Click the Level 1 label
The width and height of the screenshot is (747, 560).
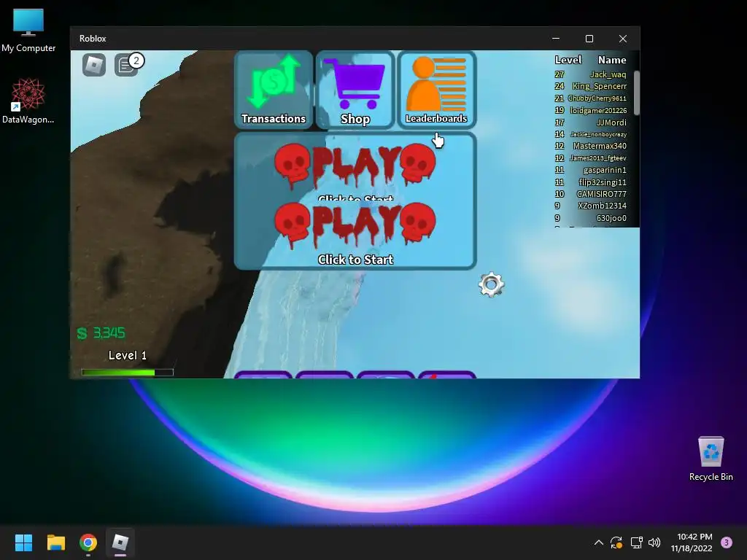(x=127, y=355)
